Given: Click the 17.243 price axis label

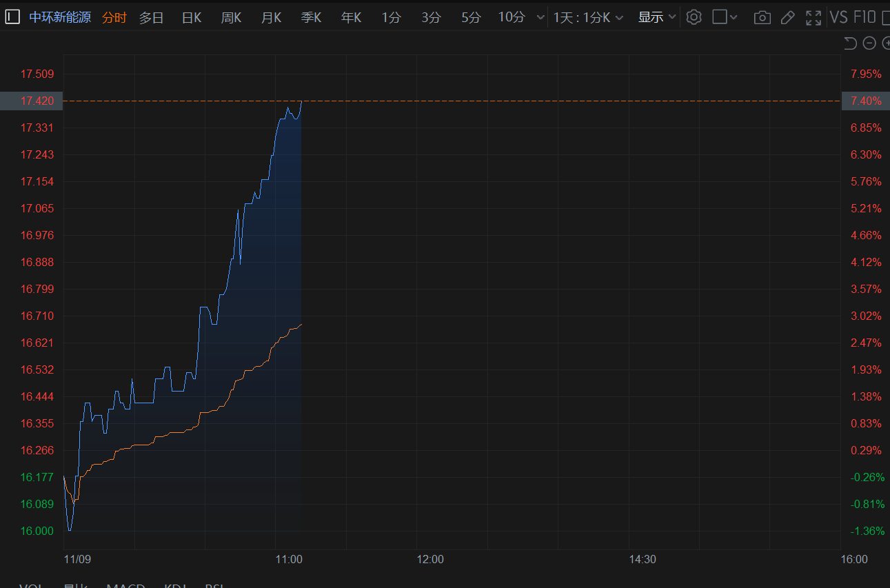Looking at the screenshot, I should click(37, 154).
